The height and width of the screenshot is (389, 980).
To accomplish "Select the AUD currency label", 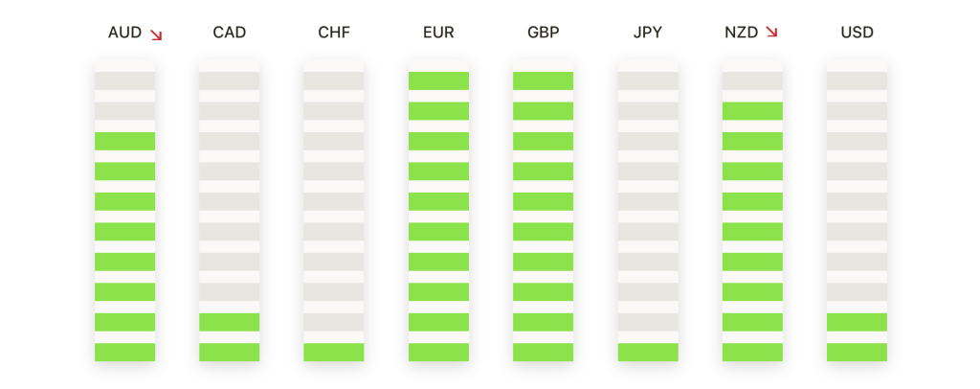I will coord(125,34).
